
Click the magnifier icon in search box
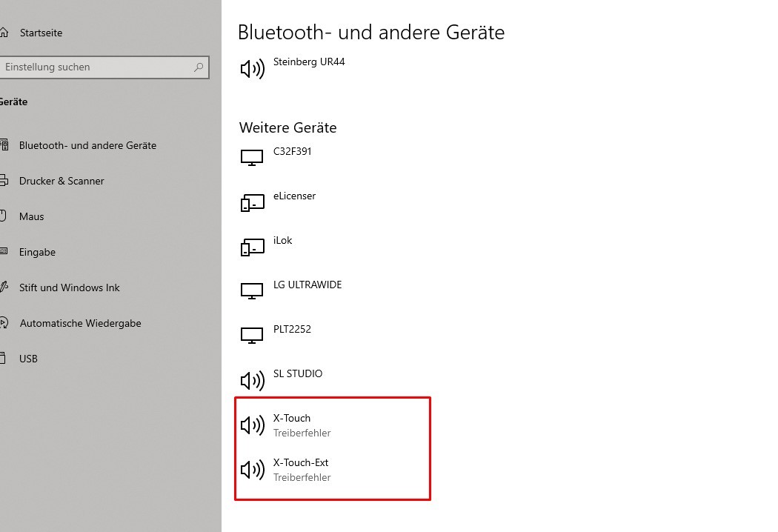click(199, 67)
